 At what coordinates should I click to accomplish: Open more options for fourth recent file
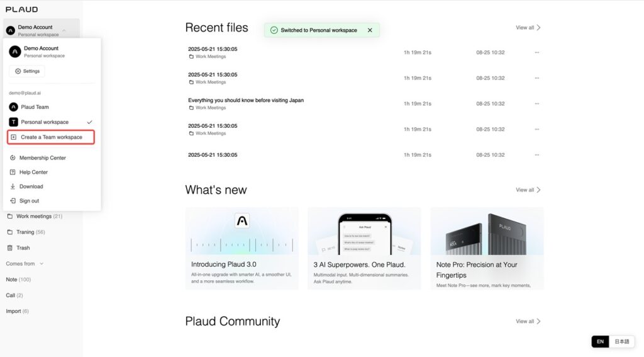pos(537,129)
